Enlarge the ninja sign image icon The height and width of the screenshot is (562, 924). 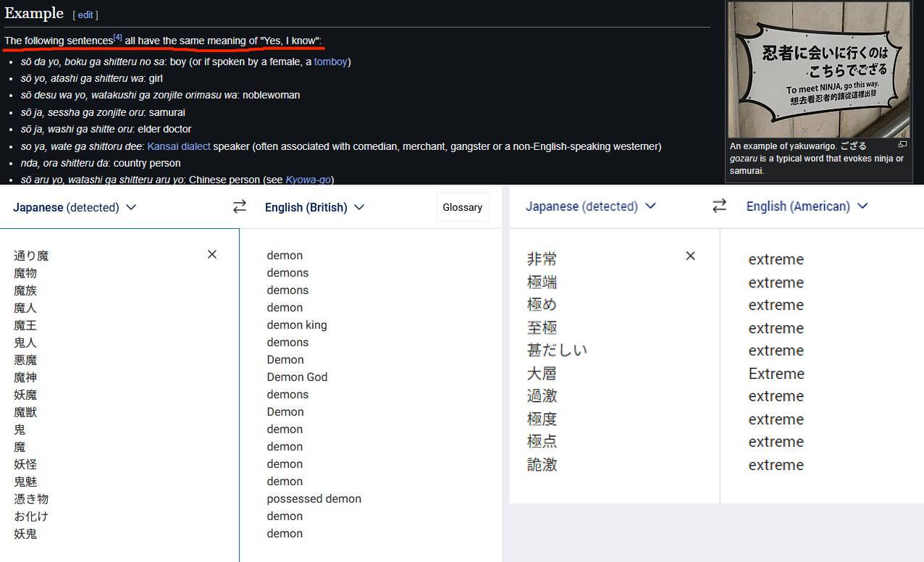click(x=902, y=145)
